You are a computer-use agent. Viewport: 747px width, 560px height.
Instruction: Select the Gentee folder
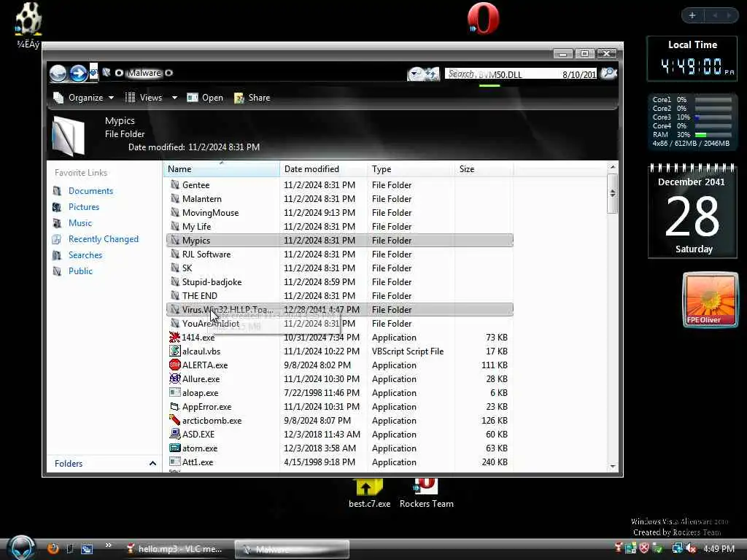[x=340, y=184]
